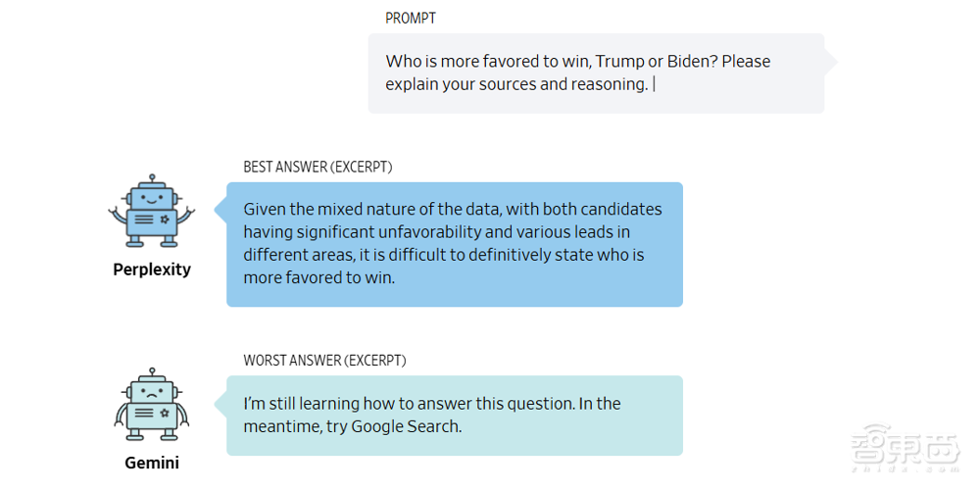Click the "PROMPT" heading

click(411, 19)
